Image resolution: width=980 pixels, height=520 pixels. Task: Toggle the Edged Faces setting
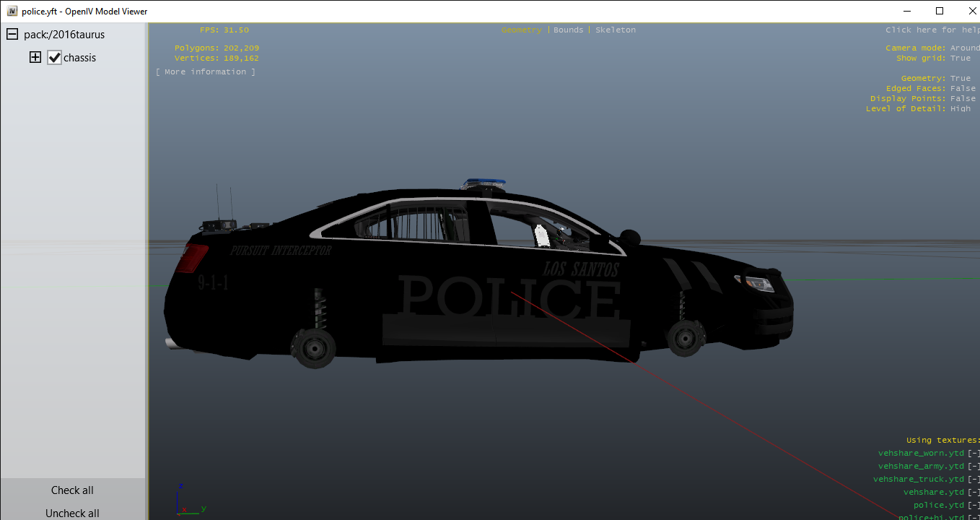(x=962, y=89)
